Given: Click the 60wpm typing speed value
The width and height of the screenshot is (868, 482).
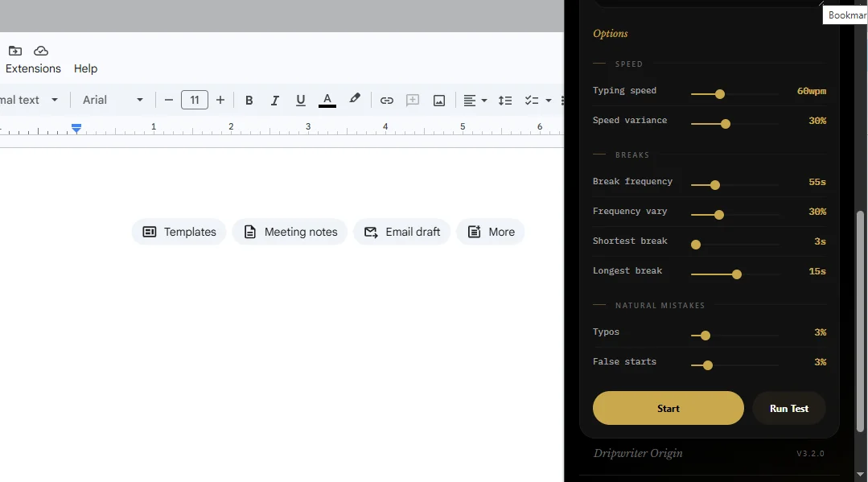Looking at the screenshot, I should [812, 91].
